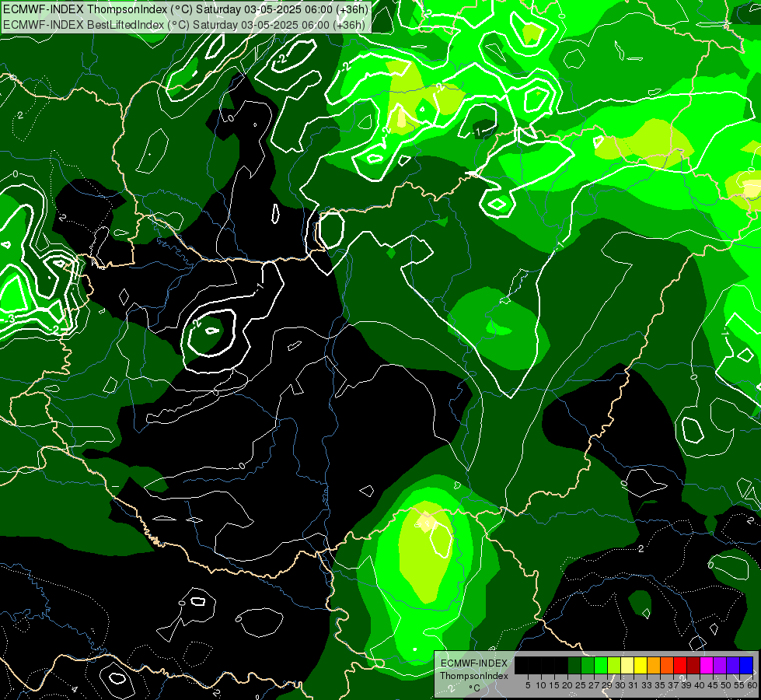This screenshot has height=700, width=761.
Task: Click the legend scale value 27
Action: [594, 685]
